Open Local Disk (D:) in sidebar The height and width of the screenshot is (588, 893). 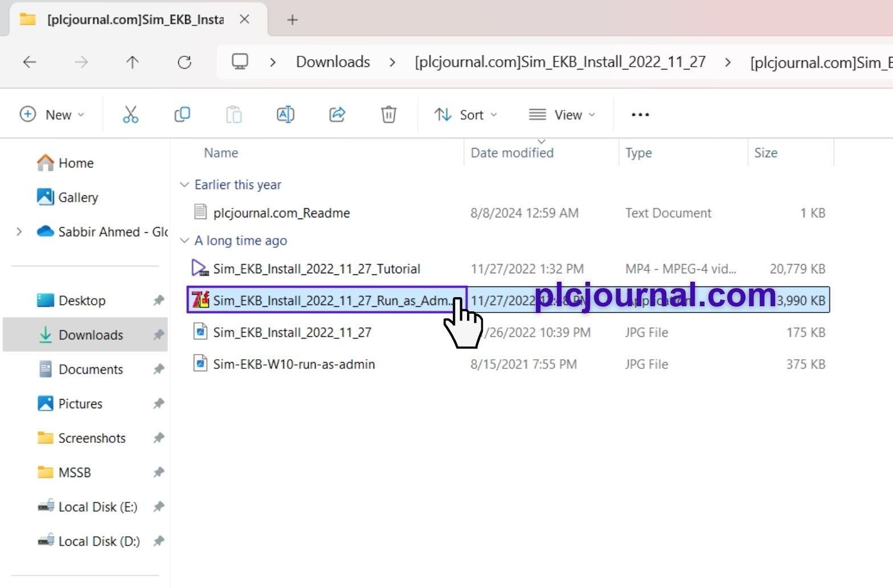pyautogui.click(x=89, y=541)
